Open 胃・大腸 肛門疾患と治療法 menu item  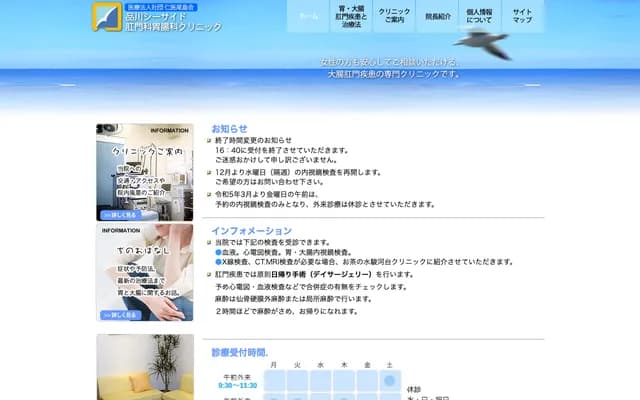coord(351,16)
